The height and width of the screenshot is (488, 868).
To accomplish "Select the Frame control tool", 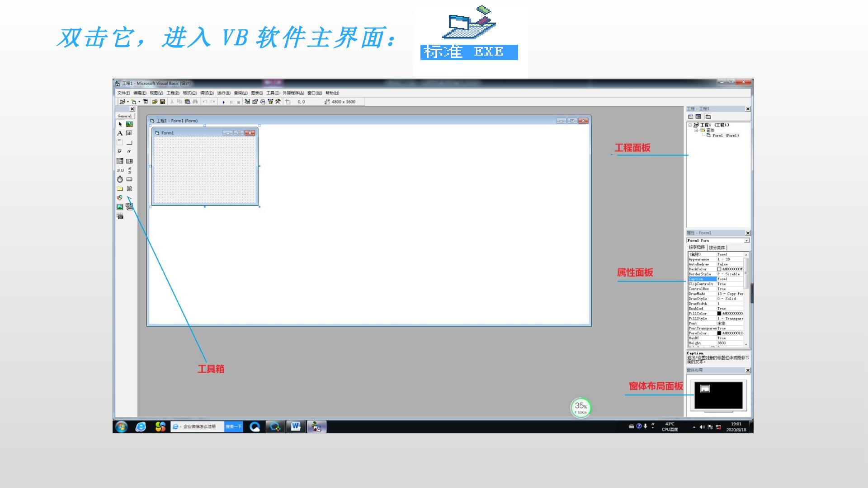I will 120,142.
